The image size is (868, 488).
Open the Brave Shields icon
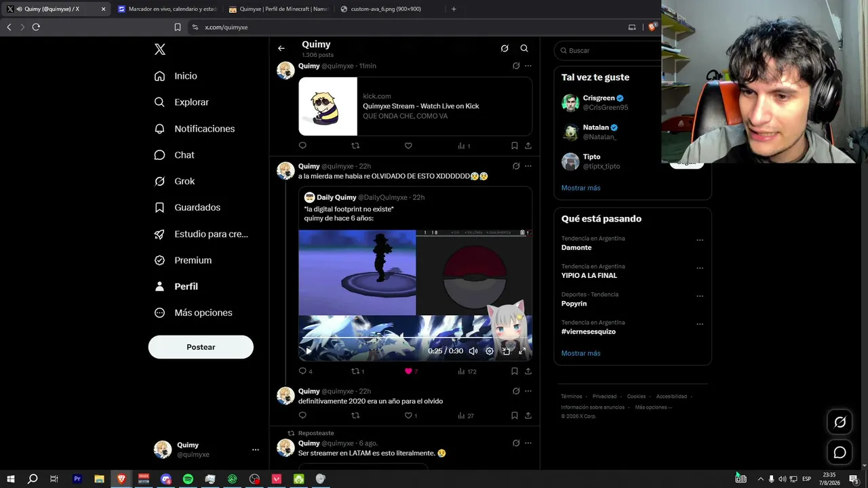pyautogui.click(x=652, y=27)
